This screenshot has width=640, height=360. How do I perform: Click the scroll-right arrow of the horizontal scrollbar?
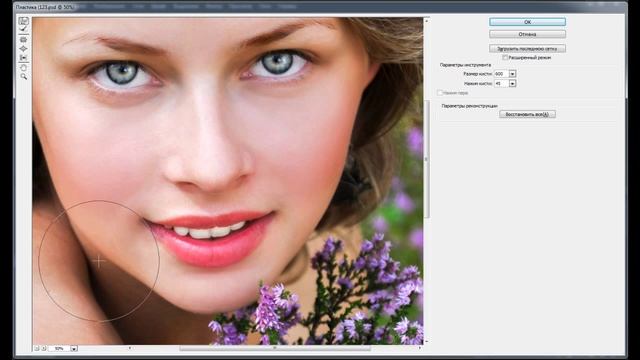pos(420,348)
